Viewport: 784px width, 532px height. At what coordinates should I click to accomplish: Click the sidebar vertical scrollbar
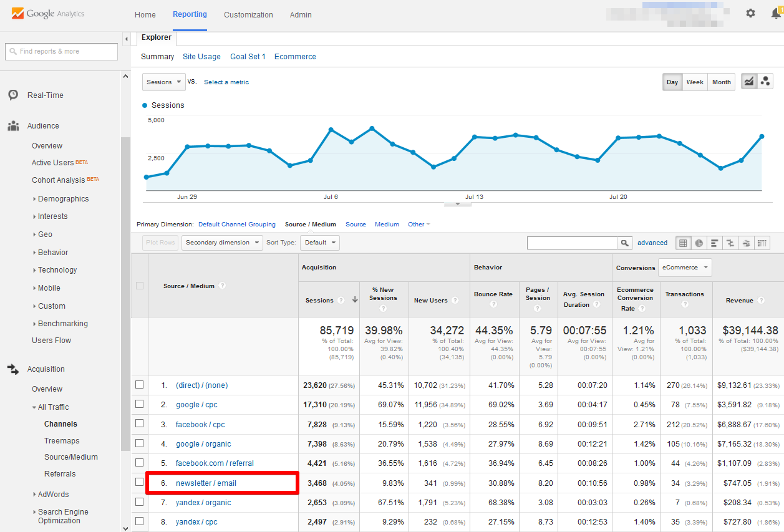125,293
